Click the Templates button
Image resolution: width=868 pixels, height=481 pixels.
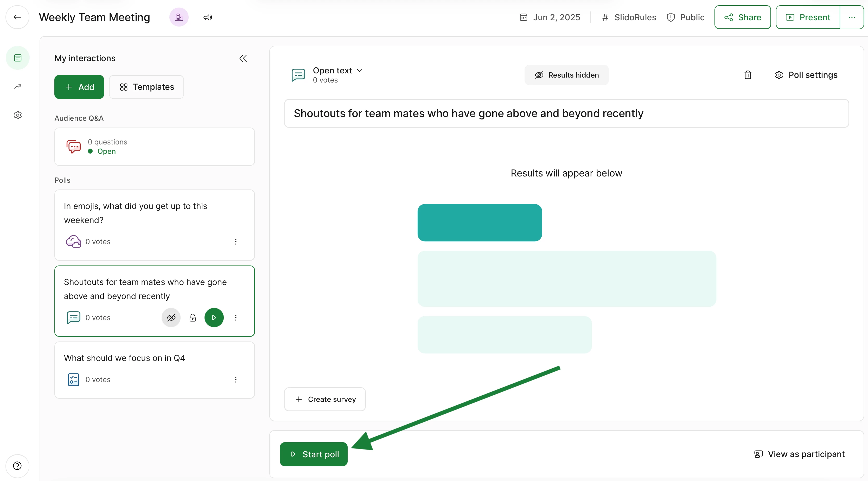tap(146, 87)
